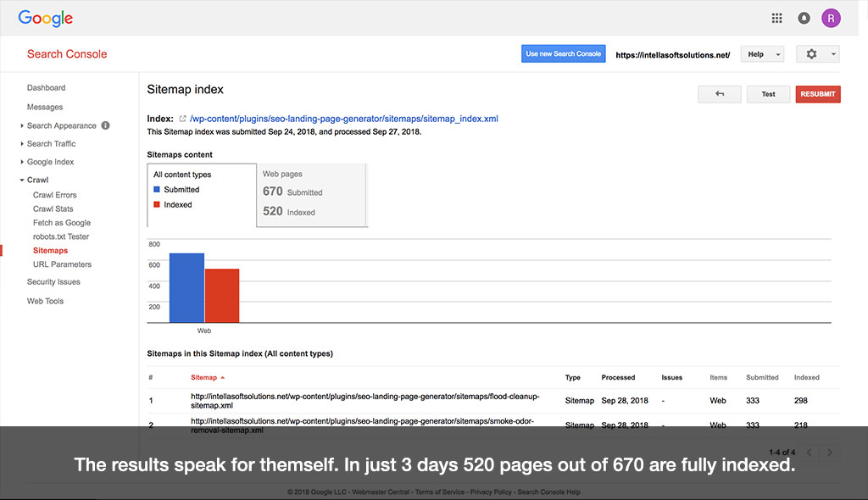Viewport: 868px width, 500px height.
Task: Open the notifications bell icon
Action: coord(804,17)
